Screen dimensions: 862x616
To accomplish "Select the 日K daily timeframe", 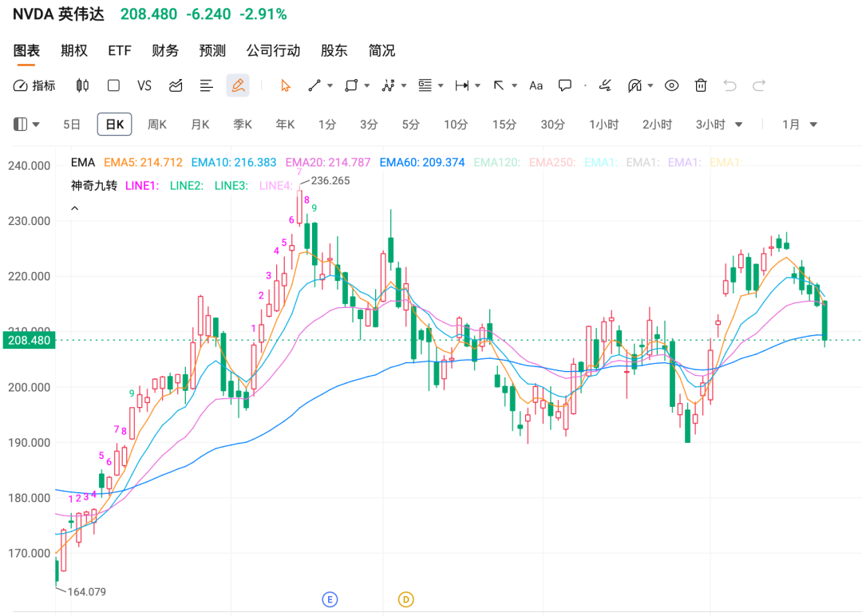I will (114, 124).
